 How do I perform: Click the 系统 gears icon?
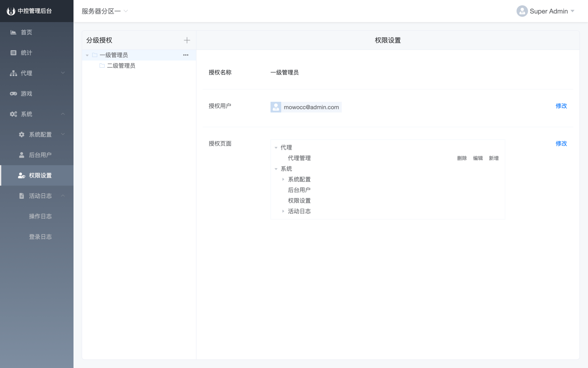pyautogui.click(x=13, y=114)
